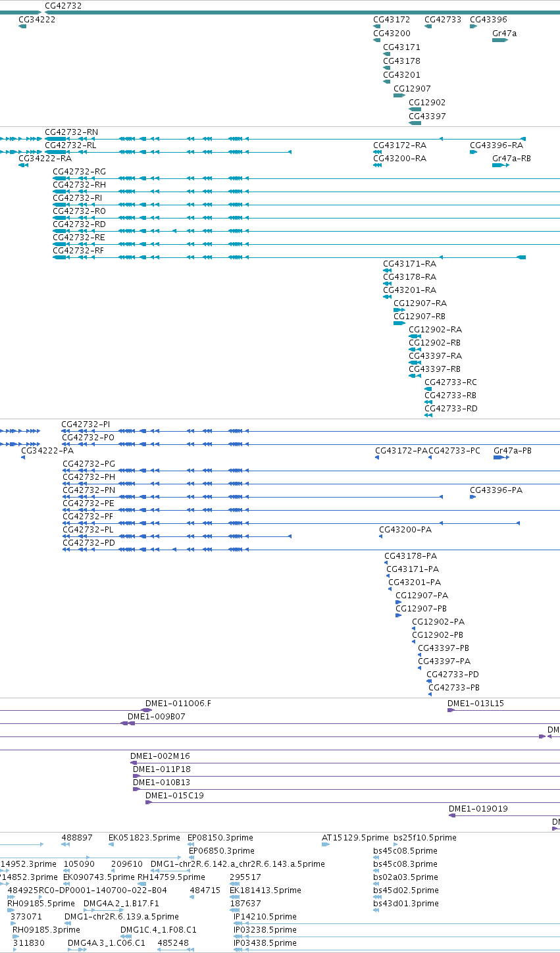This screenshot has width=560, height=953.
Task: Select the CG42732-PI protein label
Action: (86, 425)
